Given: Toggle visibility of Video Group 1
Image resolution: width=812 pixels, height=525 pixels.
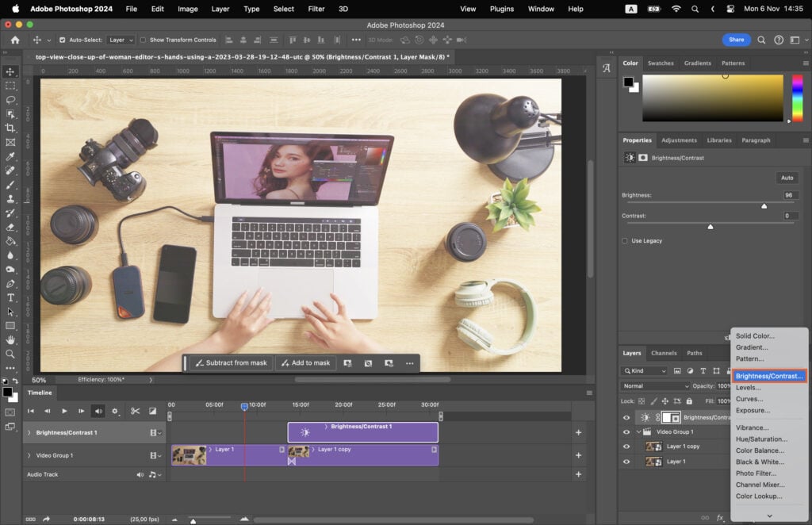Looking at the screenshot, I should [626, 432].
